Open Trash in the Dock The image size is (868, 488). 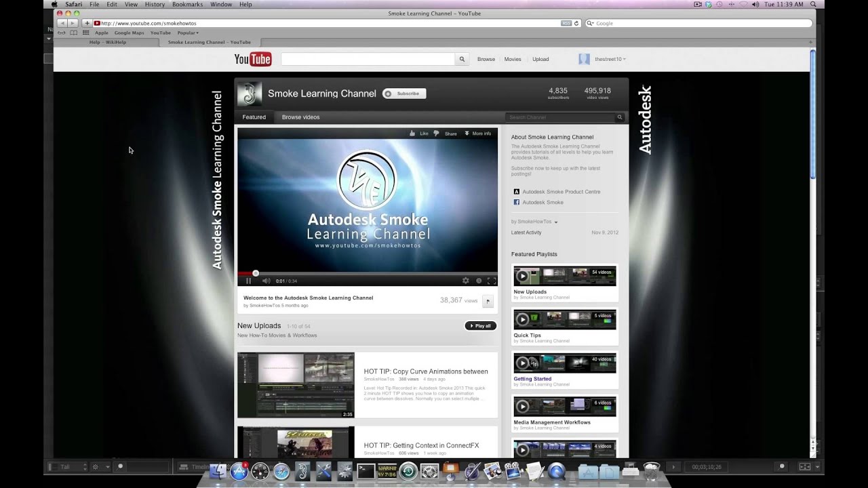(x=651, y=470)
